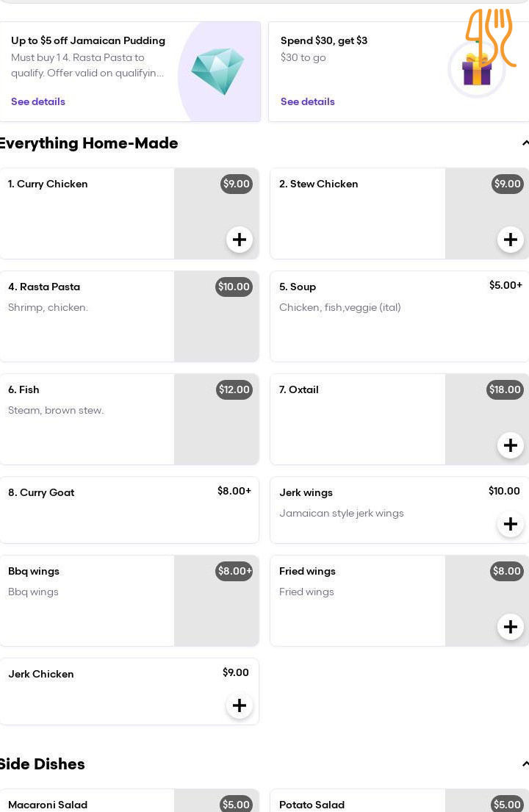
Task: Select the Macaroni Salad side dish
Action: (x=129, y=800)
